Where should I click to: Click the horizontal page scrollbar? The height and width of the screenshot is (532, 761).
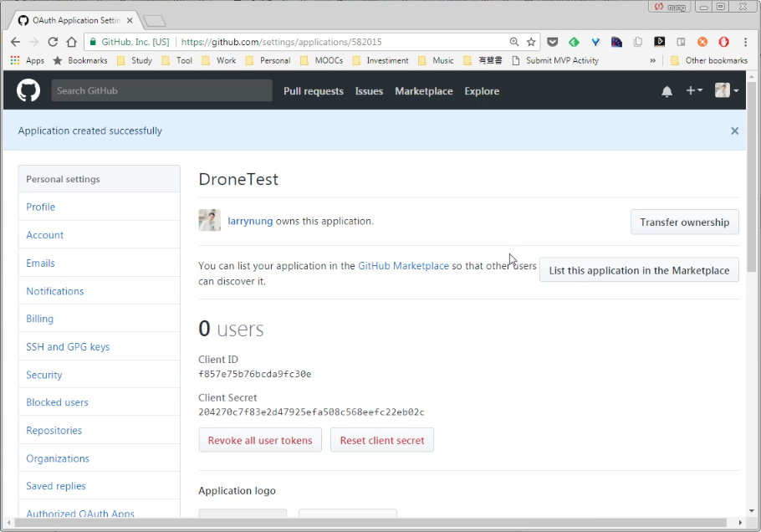coord(370,523)
